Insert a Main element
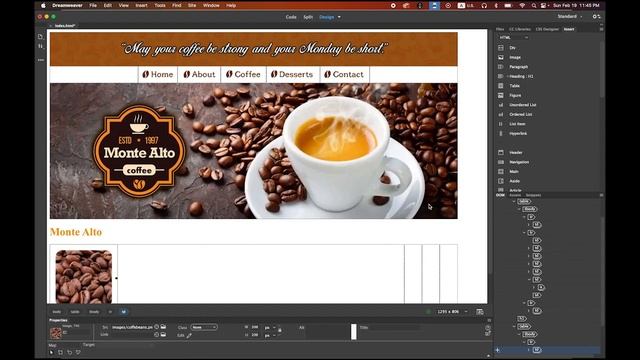Screen dimensions: 640x360 point(514,171)
